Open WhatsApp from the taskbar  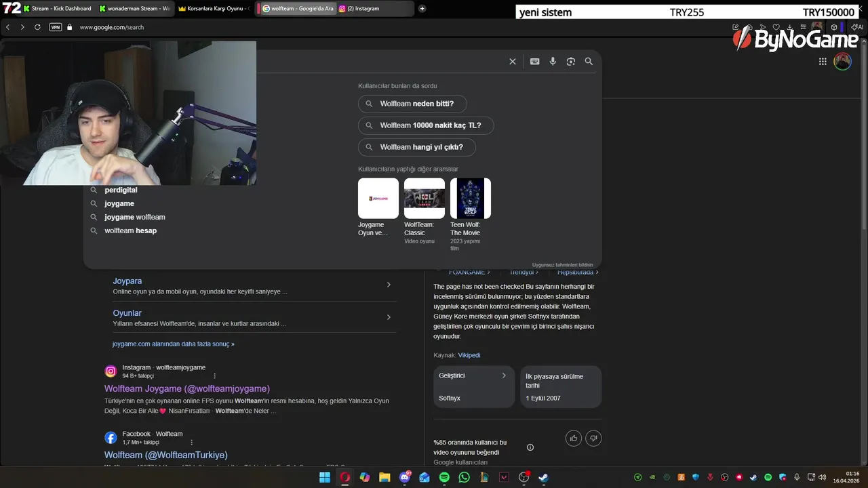pos(464,477)
